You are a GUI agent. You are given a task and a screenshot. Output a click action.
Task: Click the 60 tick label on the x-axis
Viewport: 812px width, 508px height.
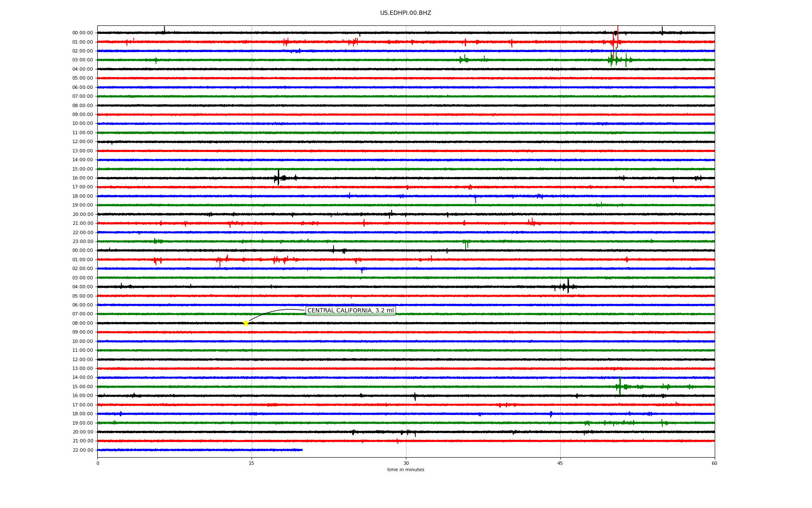tap(714, 463)
